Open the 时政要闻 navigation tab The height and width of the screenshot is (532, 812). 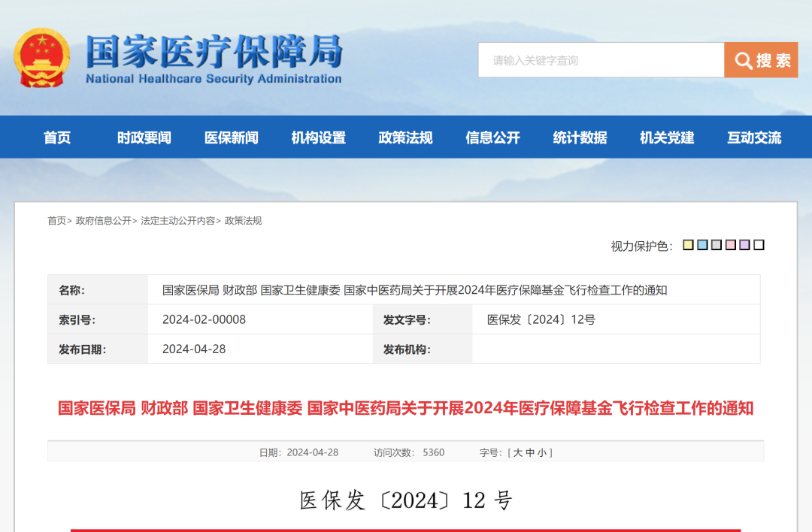pos(144,138)
